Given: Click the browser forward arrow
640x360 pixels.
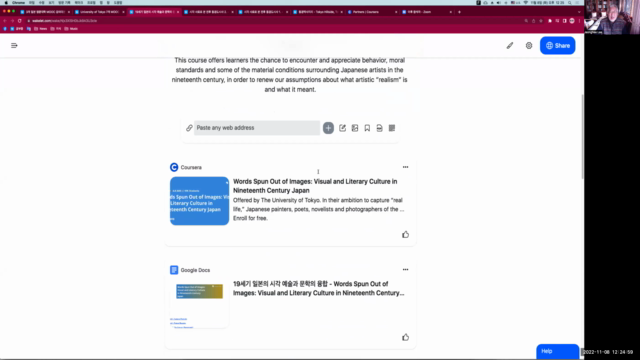Looking at the screenshot, I should [12, 21].
